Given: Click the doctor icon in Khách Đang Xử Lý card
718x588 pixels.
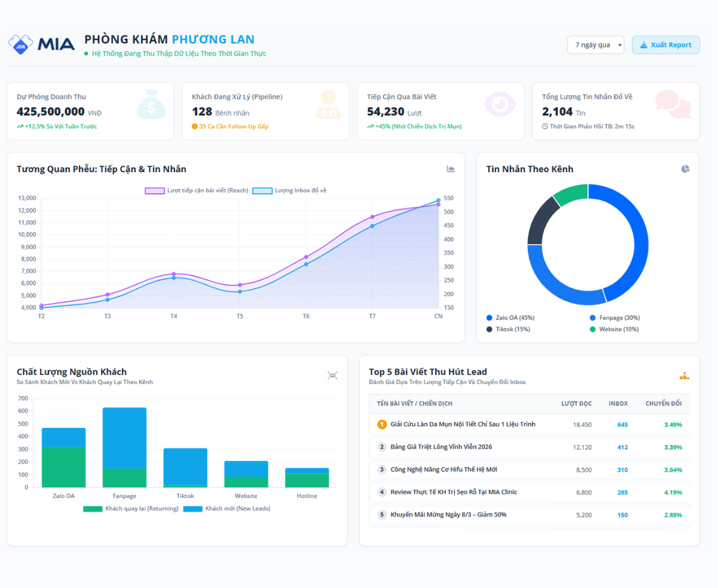Looking at the screenshot, I should 329,105.
